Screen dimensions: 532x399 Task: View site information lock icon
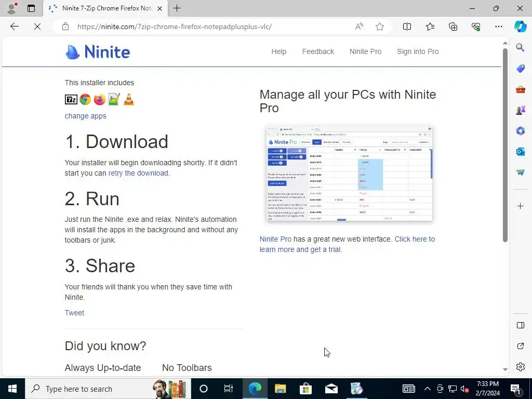point(65,26)
